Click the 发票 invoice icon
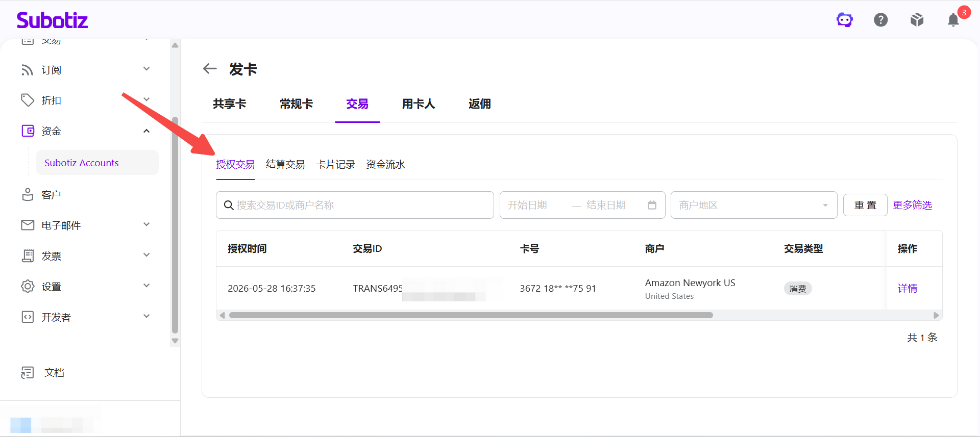980x437 pixels. pyautogui.click(x=28, y=256)
